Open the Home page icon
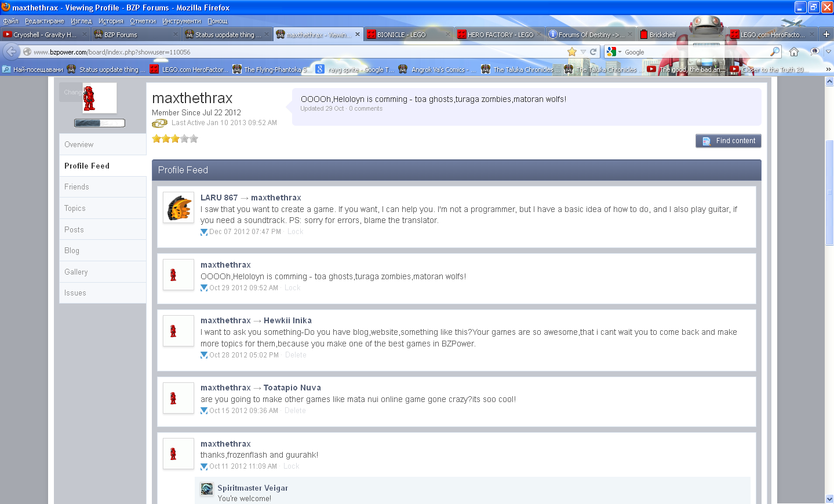This screenshot has width=834, height=504. coord(794,52)
